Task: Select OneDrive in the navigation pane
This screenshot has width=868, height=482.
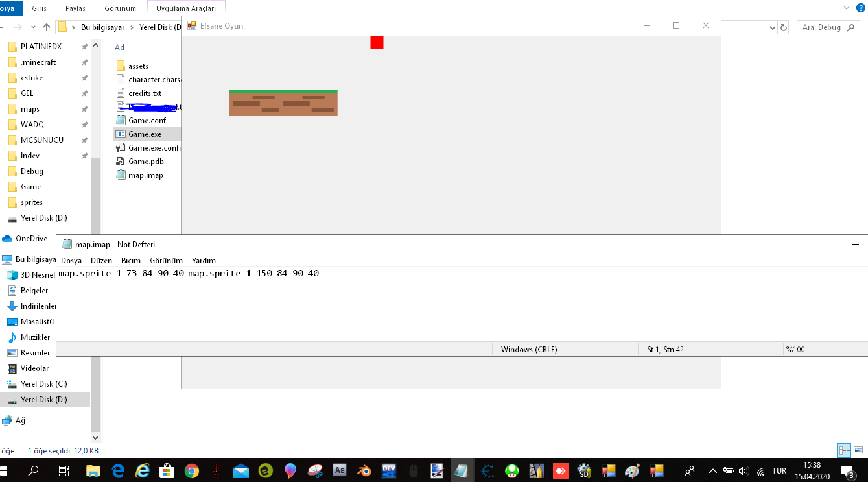Action: pos(32,239)
